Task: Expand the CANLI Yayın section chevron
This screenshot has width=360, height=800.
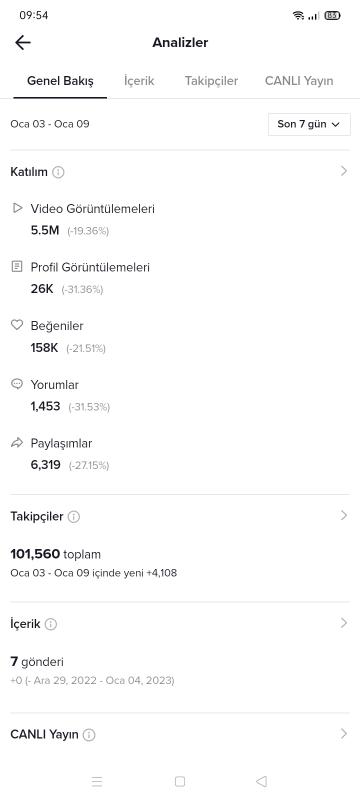Action: point(344,734)
